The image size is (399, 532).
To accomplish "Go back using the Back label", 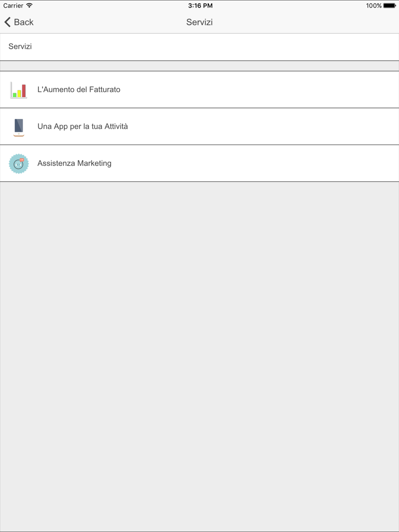I will pyautogui.click(x=24, y=22).
